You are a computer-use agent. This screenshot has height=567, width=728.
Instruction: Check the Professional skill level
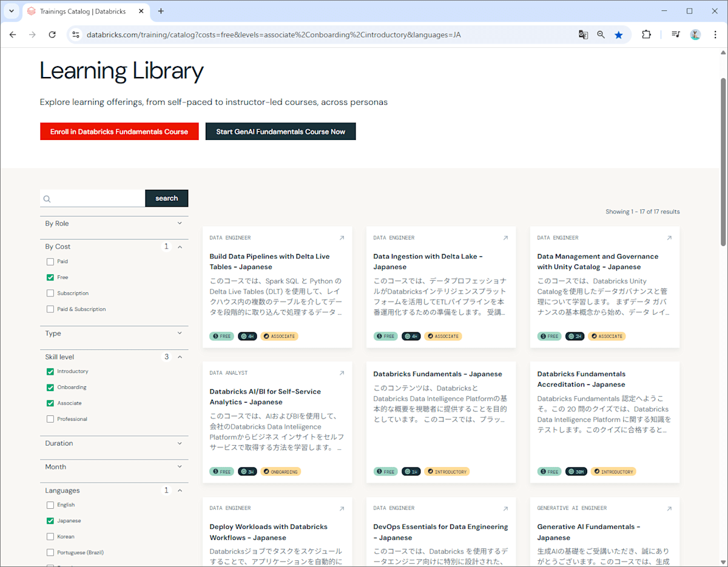point(50,418)
